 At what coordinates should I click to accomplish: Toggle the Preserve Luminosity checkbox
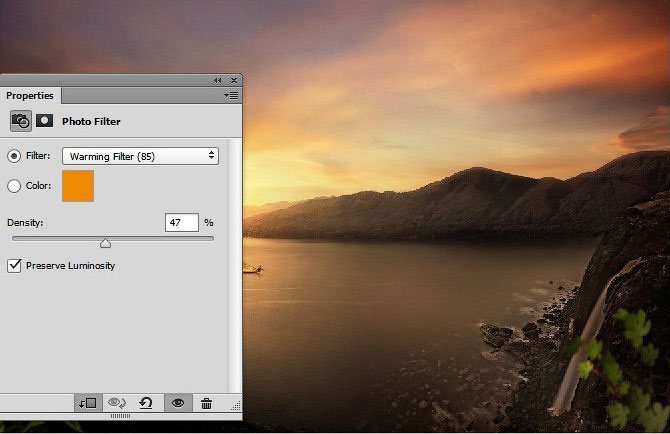14,266
